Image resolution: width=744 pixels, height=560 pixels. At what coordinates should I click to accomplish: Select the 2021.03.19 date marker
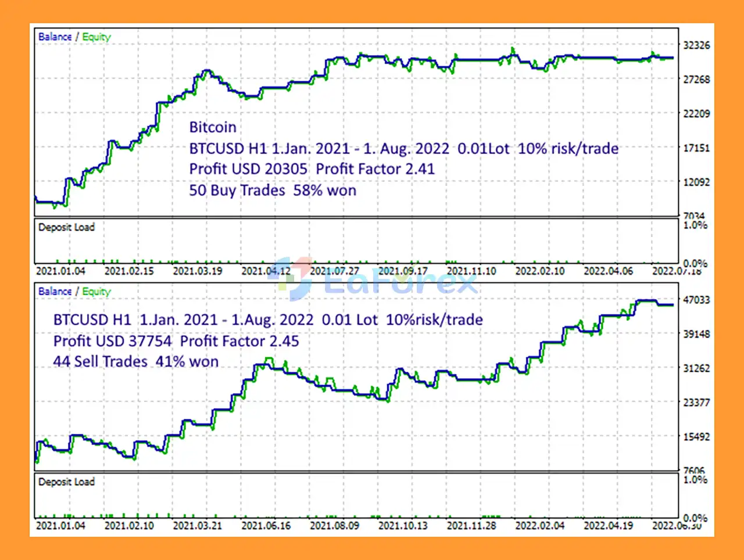pyautogui.click(x=197, y=271)
